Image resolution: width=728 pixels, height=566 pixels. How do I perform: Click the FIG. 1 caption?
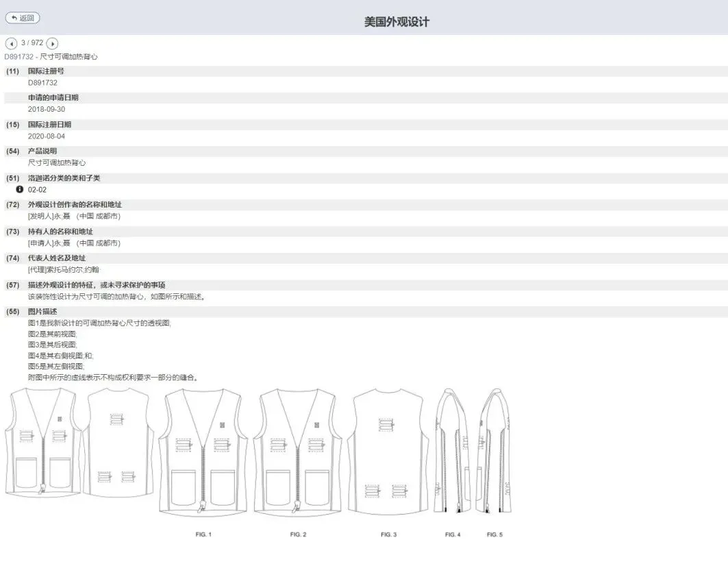tap(203, 534)
